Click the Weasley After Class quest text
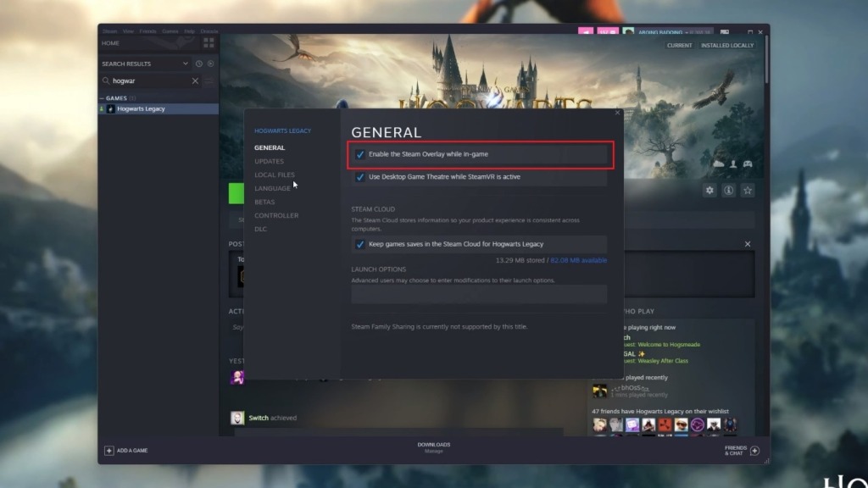 click(x=663, y=361)
